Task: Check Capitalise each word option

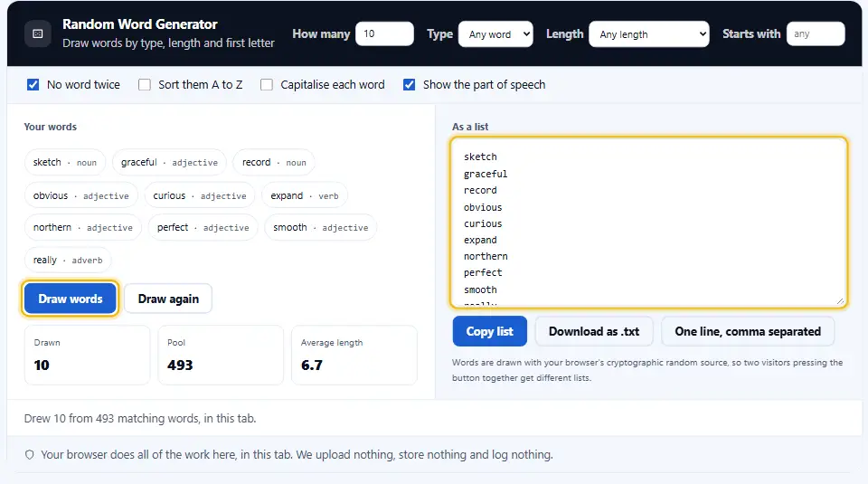Action: pyautogui.click(x=267, y=85)
